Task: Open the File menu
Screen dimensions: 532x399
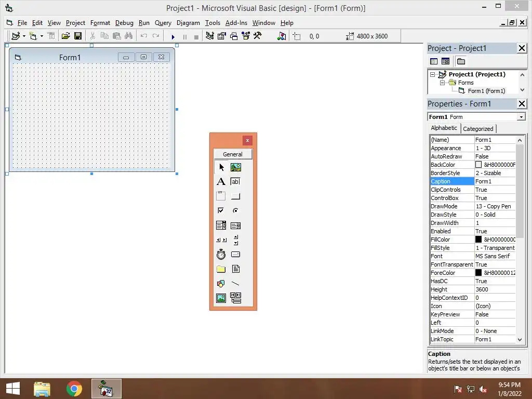Action: (x=22, y=23)
